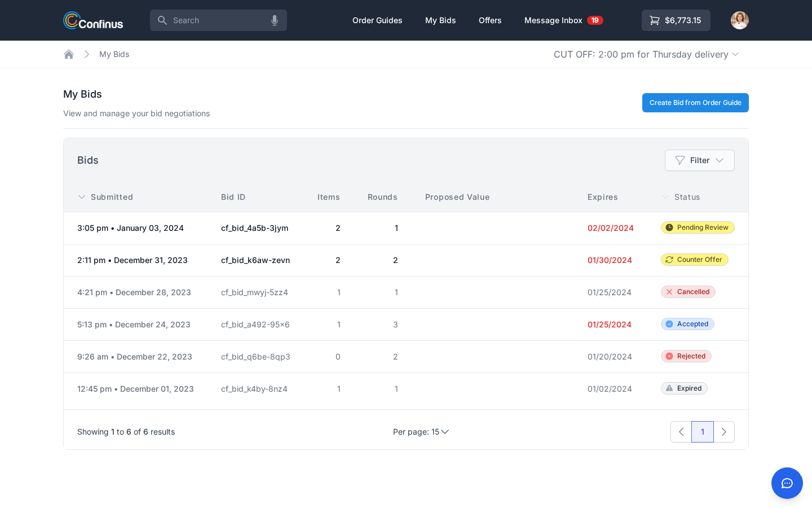
Task: Open the Filter dropdown
Action: click(700, 160)
